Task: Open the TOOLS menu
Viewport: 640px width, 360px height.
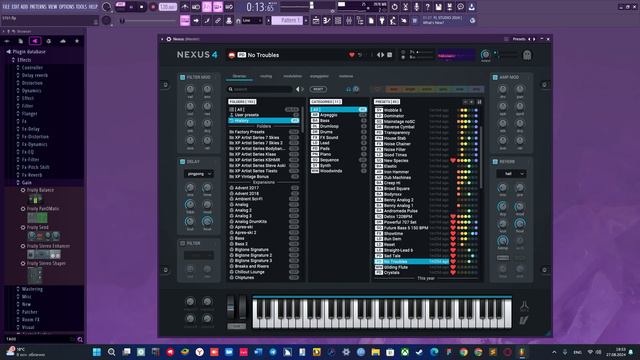Action: pos(82,7)
